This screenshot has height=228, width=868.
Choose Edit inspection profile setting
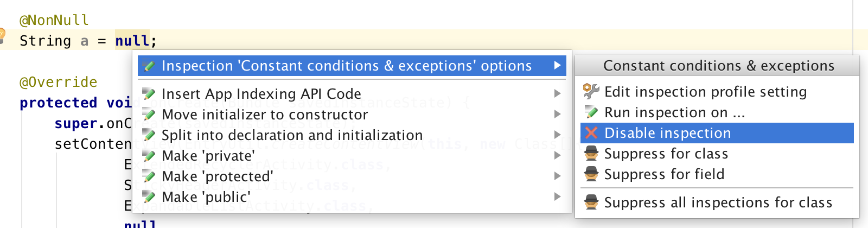click(705, 92)
